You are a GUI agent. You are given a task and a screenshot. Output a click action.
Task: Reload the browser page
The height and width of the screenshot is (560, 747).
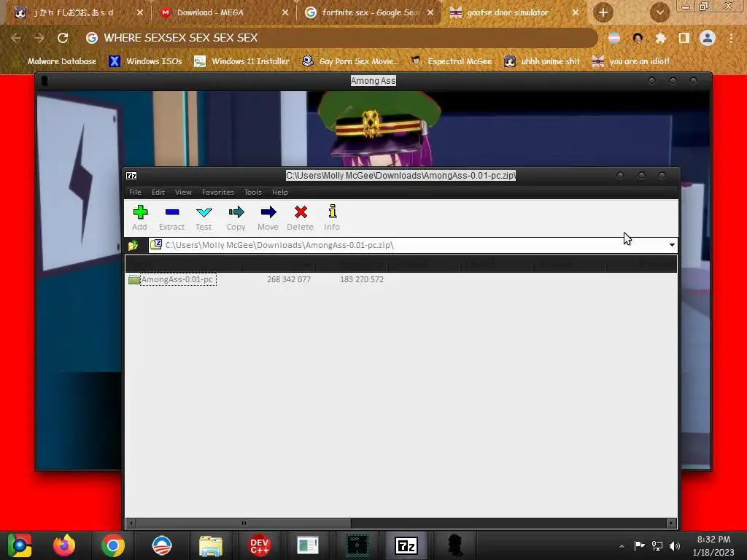[63, 38]
